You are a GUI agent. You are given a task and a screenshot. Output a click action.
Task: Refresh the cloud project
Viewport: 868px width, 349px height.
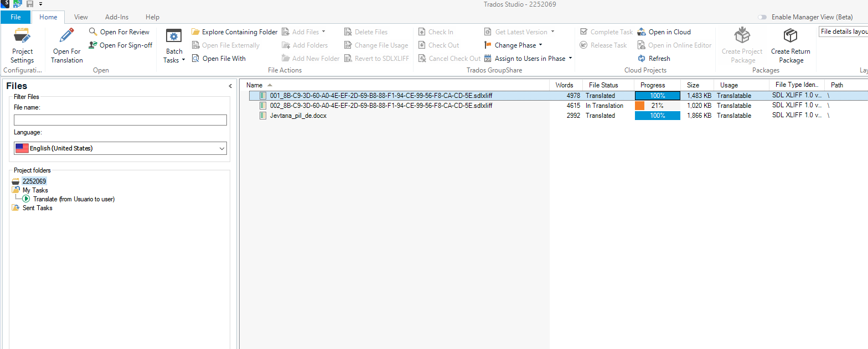(x=654, y=59)
